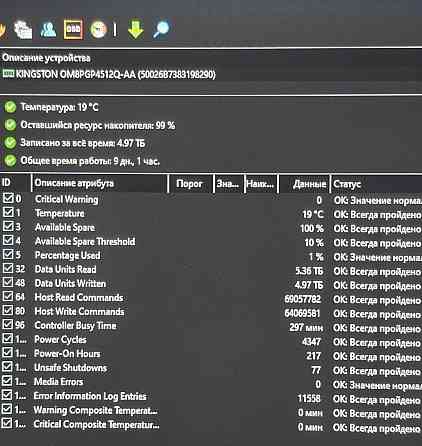The width and height of the screenshot is (422, 446).
Task: Uncheck the Warning Composite Temperature checkbox
Action: pyautogui.click(x=7, y=409)
